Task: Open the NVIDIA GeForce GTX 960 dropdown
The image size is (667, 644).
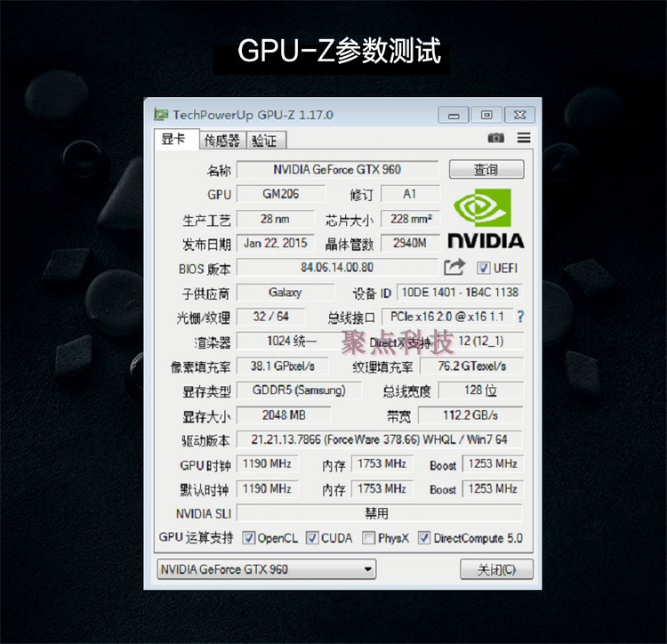Action: coord(267,569)
